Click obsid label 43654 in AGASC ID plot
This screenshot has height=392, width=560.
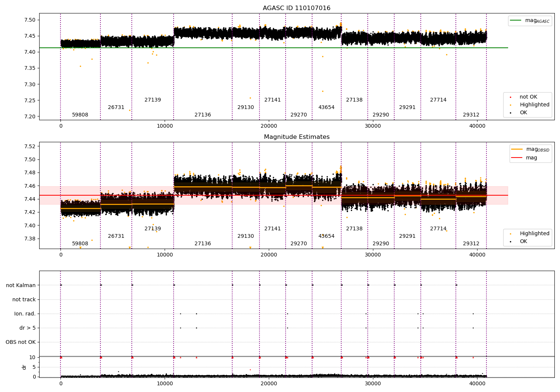tap(326, 108)
